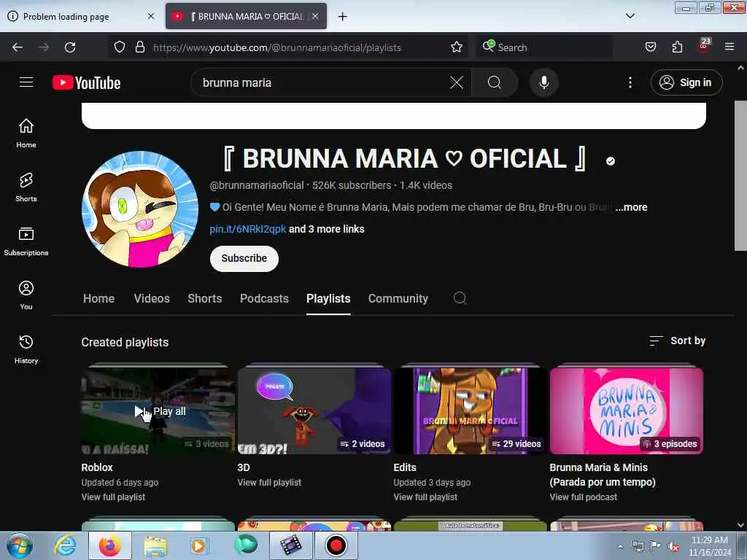
Task: Show and 3 more links
Action: 326,229
